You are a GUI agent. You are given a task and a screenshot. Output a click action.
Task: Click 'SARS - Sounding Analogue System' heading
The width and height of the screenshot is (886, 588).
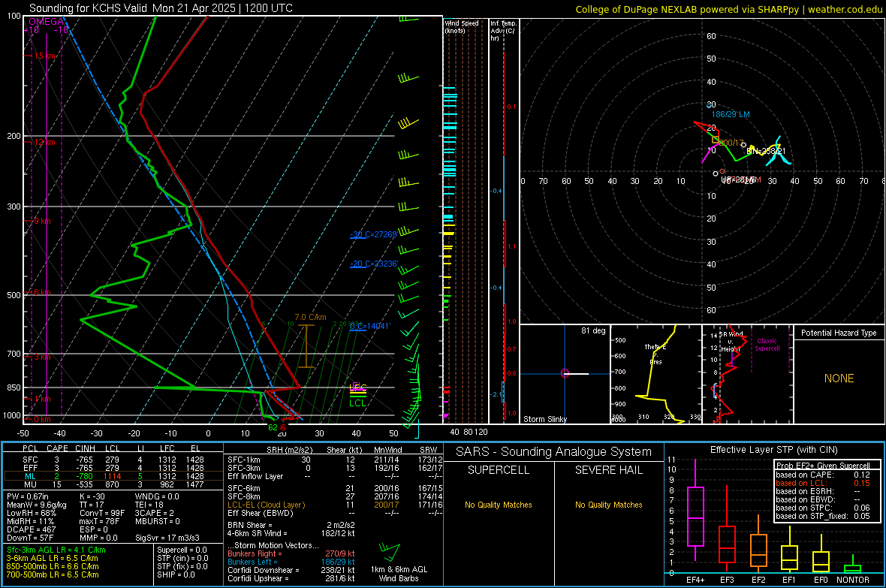tap(553, 452)
